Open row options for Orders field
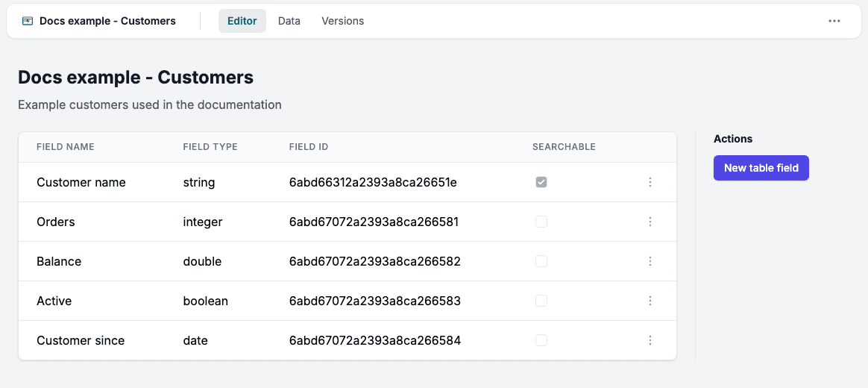This screenshot has height=388, width=868. click(650, 222)
